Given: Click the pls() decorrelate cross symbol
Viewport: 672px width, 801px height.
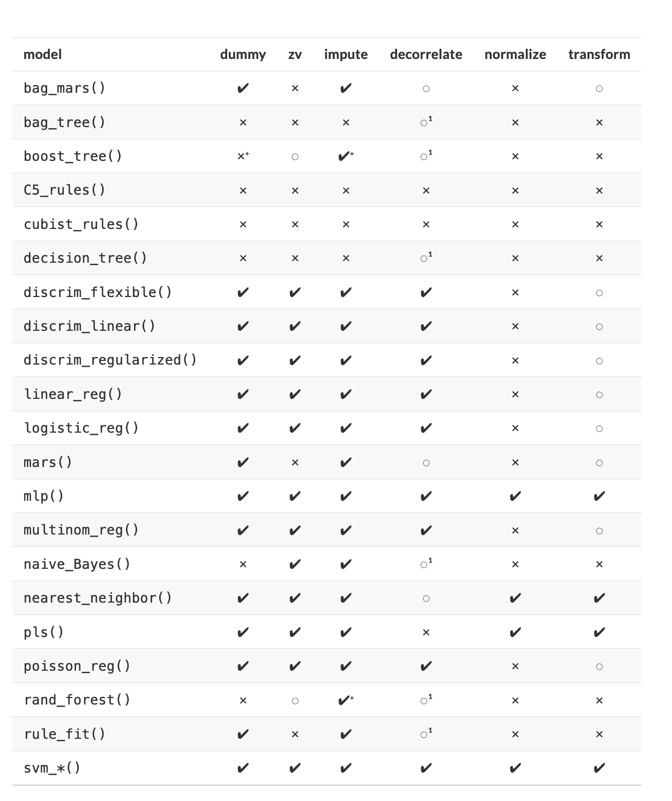Looking at the screenshot, I should point(426,632).
